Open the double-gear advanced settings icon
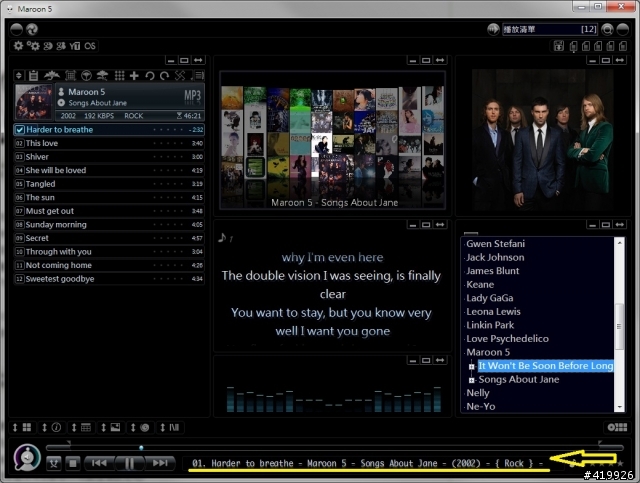 (33, 46)
